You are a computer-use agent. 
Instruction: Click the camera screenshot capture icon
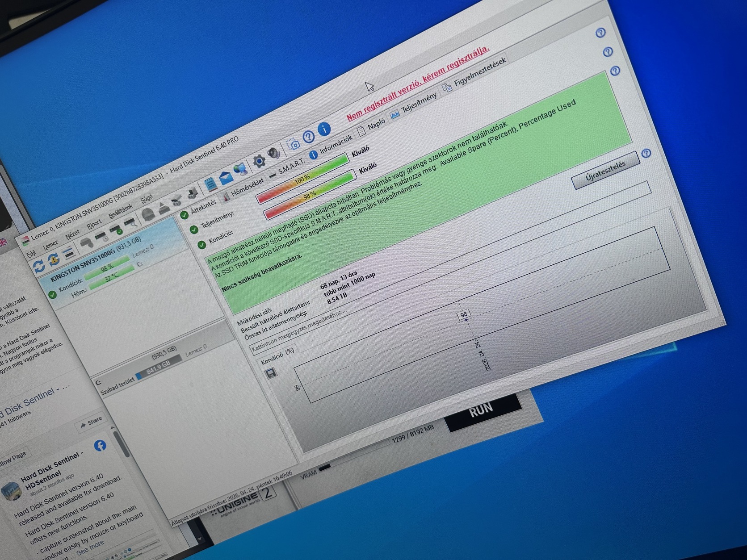[x=294, y=144]
